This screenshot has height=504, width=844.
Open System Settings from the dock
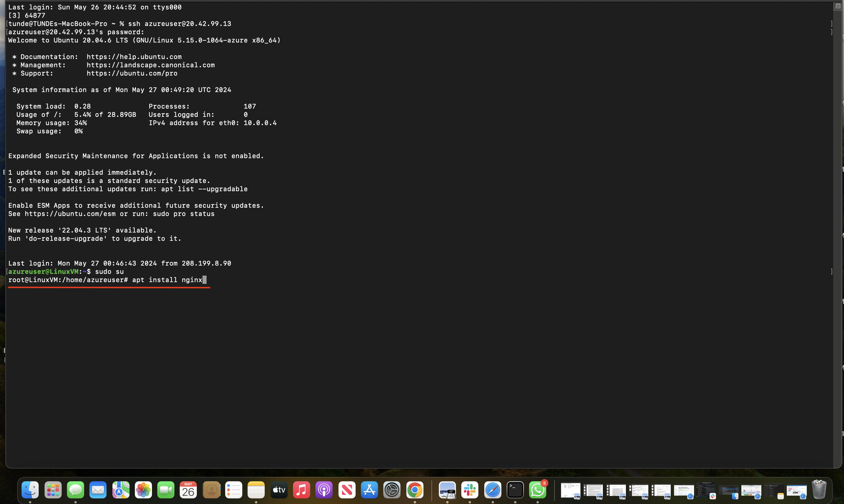[x=392, y=490]
